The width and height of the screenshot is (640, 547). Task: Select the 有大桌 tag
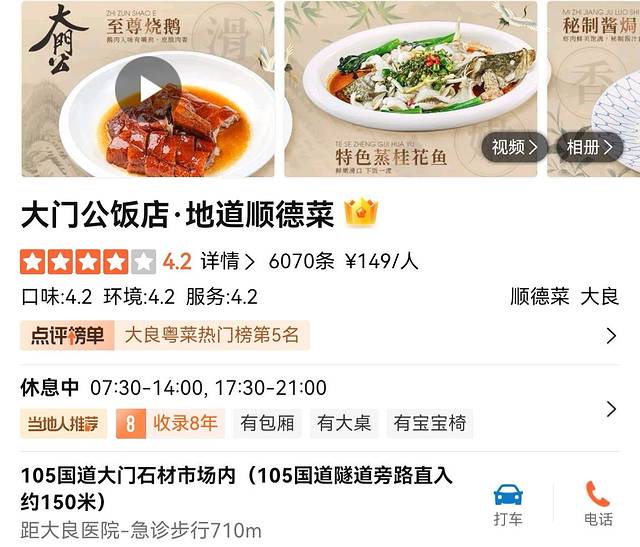pos(344,423)
